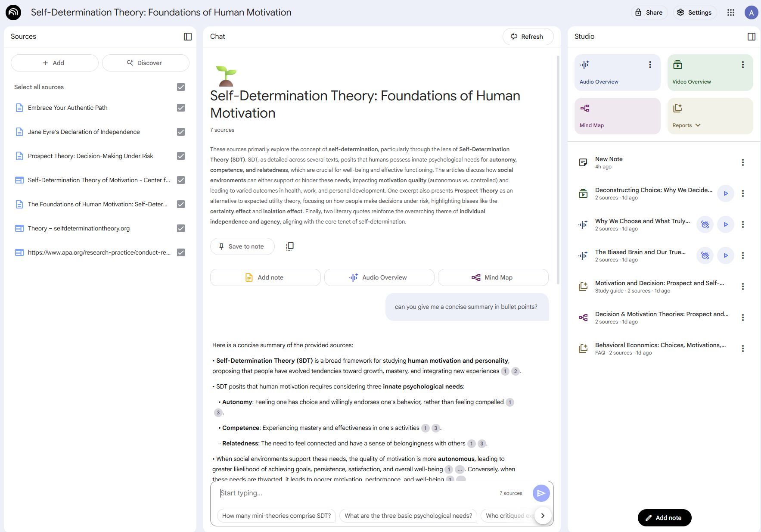
Task: Reveal more suggested questions
Action: (543, 516)
